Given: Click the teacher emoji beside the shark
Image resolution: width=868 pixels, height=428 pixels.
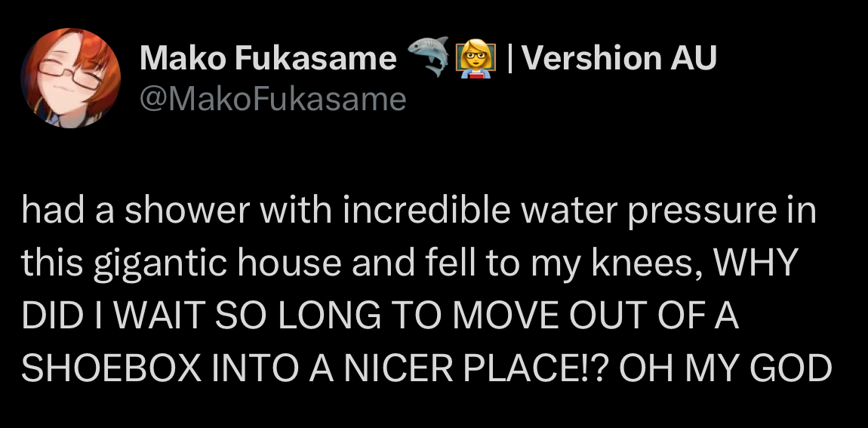Looking at the screenshot, I should pos(476,59).
